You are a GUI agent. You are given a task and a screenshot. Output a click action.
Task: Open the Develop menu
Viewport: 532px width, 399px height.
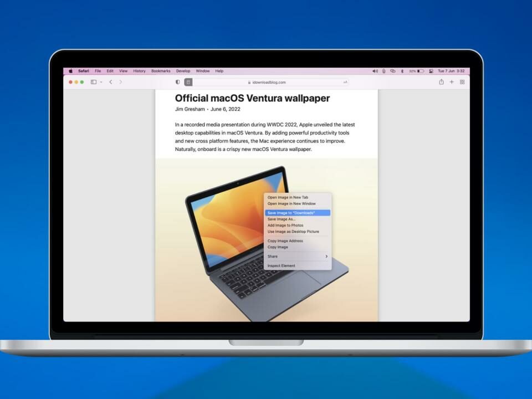[x=183, y=71]
